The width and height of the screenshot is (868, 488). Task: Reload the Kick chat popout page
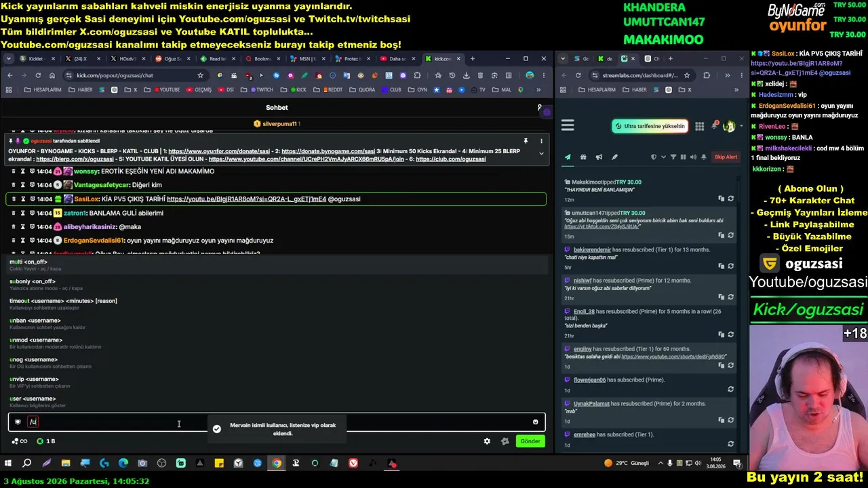38,75
